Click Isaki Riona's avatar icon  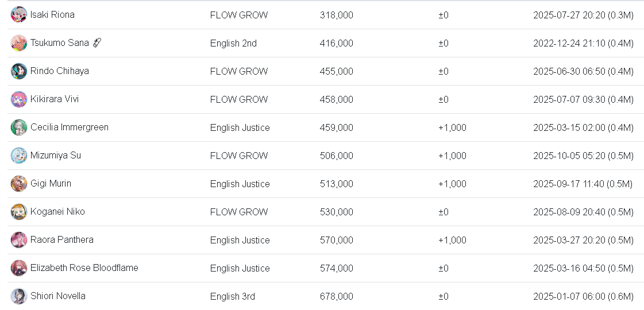[18, 15]
